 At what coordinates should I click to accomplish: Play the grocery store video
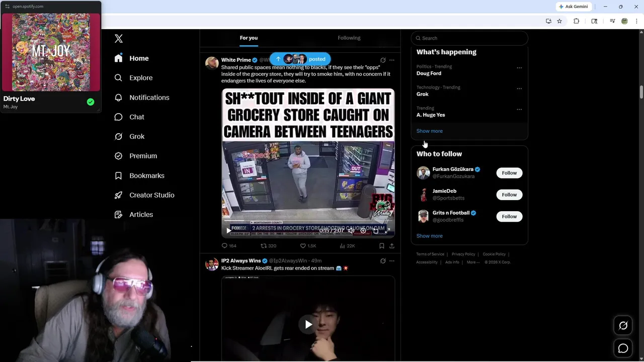229,231
